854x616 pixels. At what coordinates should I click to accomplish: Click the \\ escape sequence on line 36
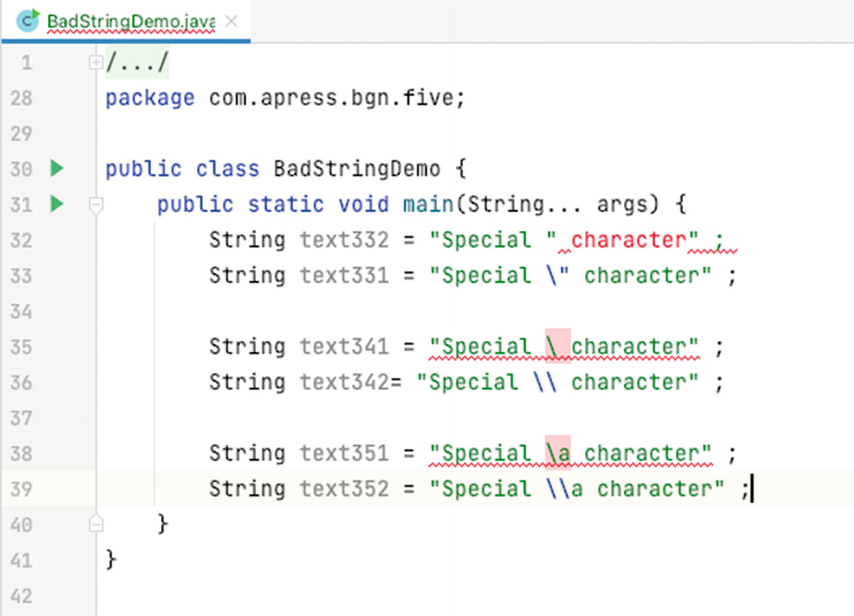[545, 382]
